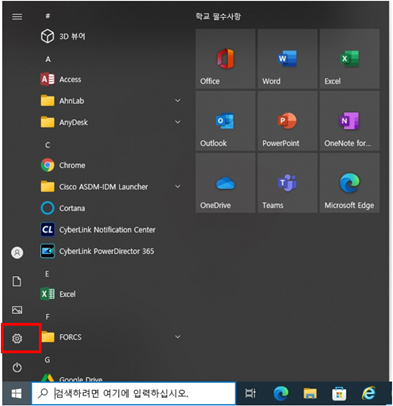Open the Settings gear icon
Image resolution: width=393 pixels, height=406 pixels.
(x=17, y=338)
